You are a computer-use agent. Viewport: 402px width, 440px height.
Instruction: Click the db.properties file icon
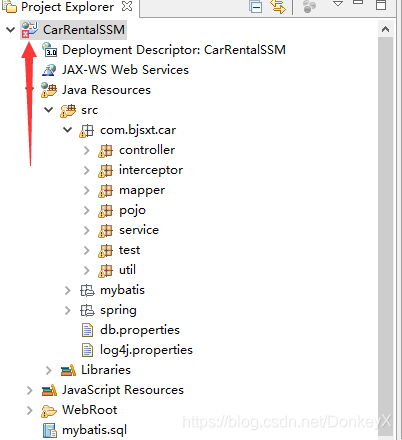[x=87, y=330]
